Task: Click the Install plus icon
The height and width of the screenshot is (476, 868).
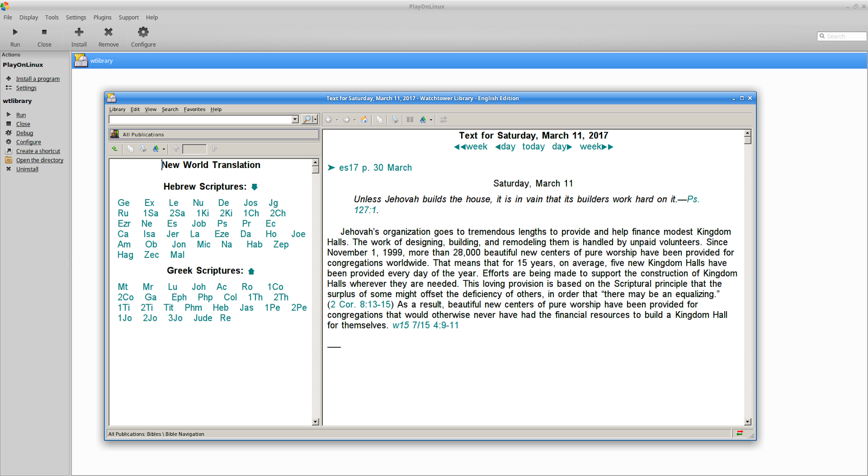Action: tap(79, 32)
